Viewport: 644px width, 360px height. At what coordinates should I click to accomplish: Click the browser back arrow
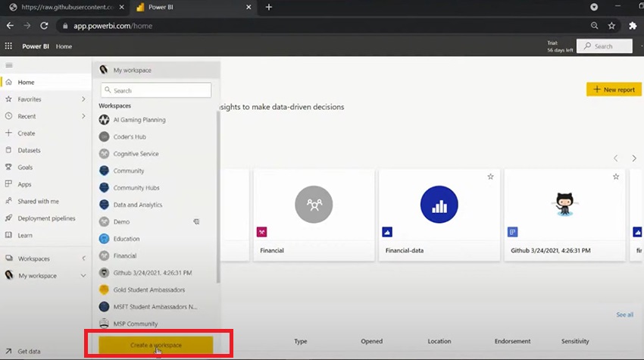pyautogui.click(x=11, y=26)
